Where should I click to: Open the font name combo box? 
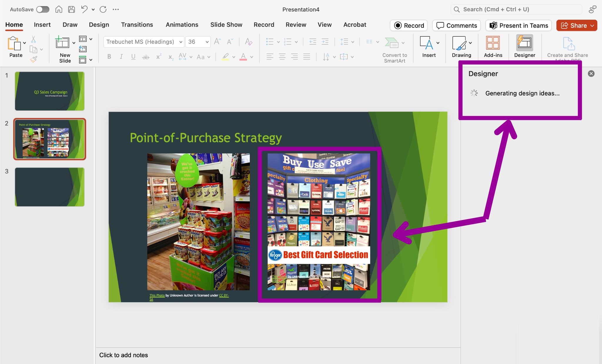pos(144,42)
